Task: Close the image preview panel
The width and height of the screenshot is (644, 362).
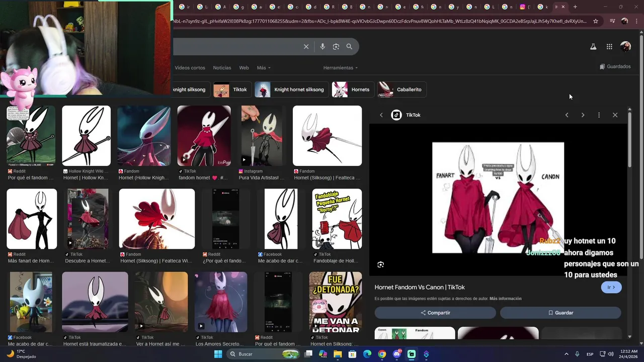Action: (x=615, y=115)
